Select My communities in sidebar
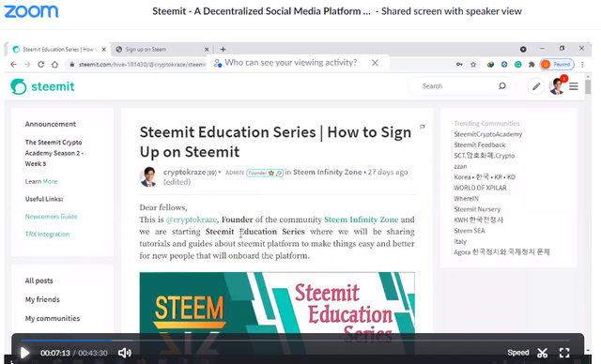Screen dimensions: 601x364 [x=53, y=318]
